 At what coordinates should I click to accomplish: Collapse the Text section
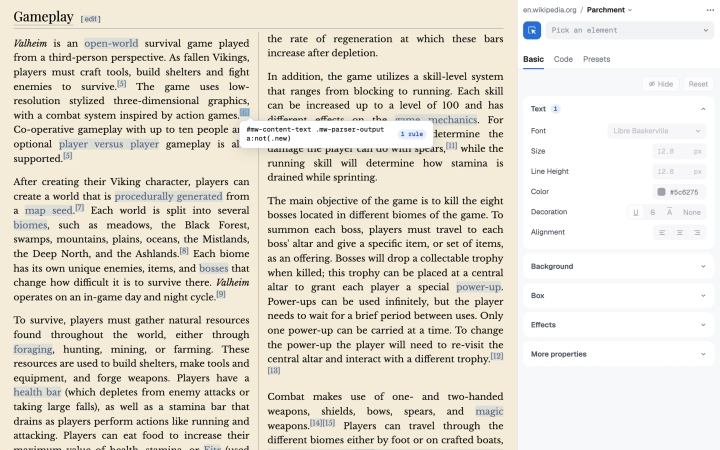tap(703, 109)
